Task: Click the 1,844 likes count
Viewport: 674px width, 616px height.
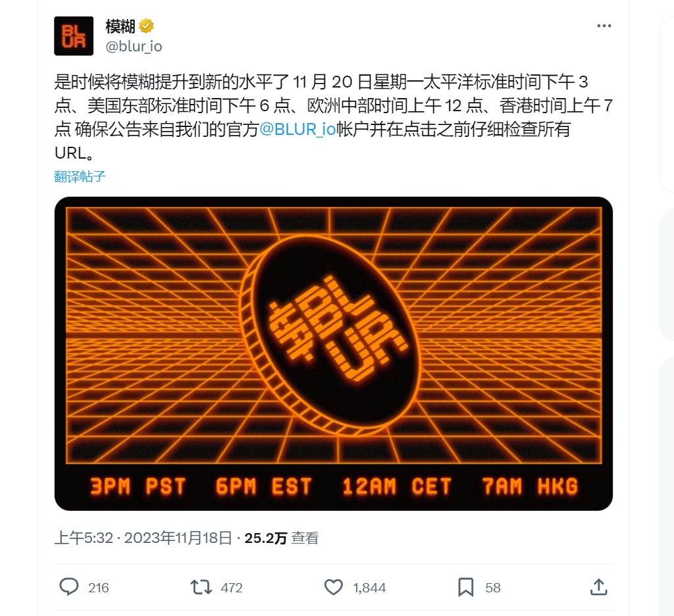Action: tap(370, 588)
